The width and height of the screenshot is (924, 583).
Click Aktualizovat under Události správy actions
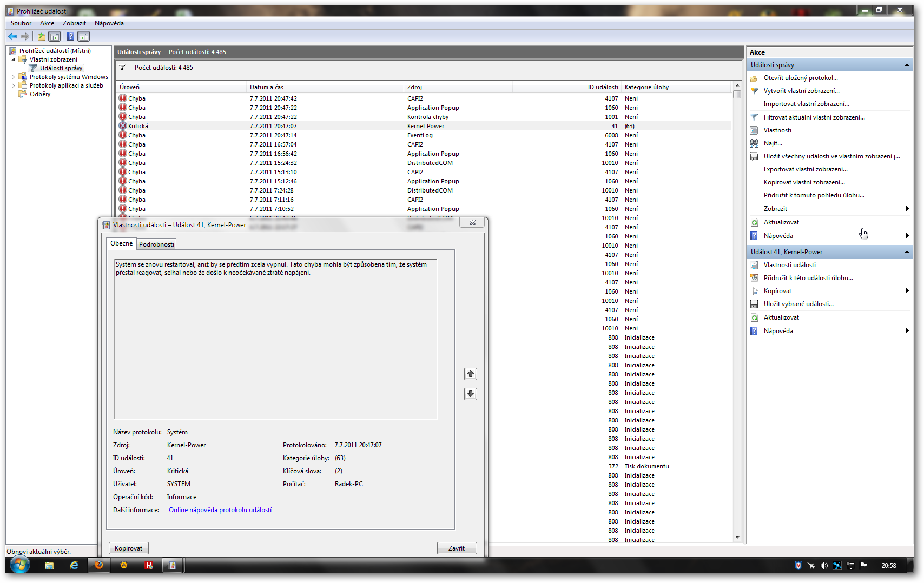pos(781,222)
